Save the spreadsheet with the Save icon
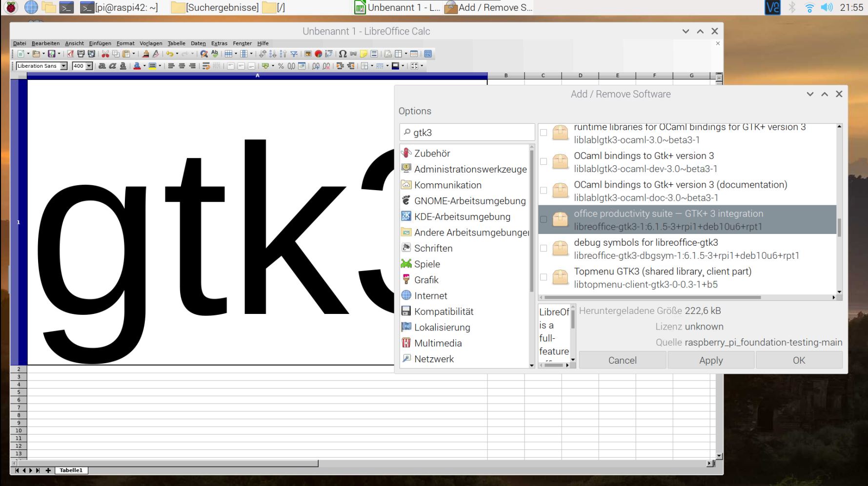This screenshot has width=868, height=486. pyautogui.click(x=52, y=54)
